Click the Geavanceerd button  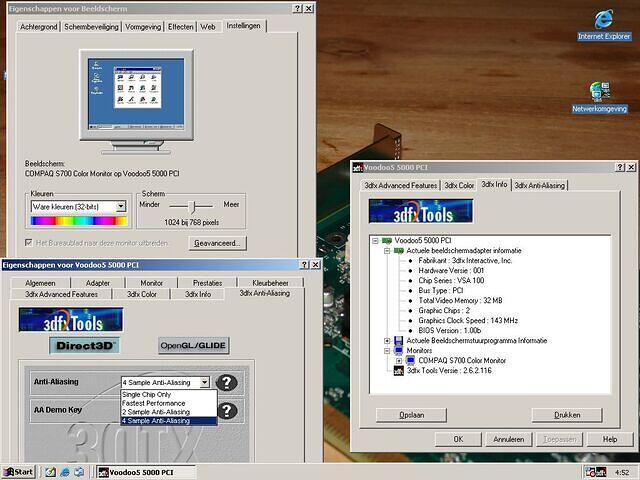218,243
